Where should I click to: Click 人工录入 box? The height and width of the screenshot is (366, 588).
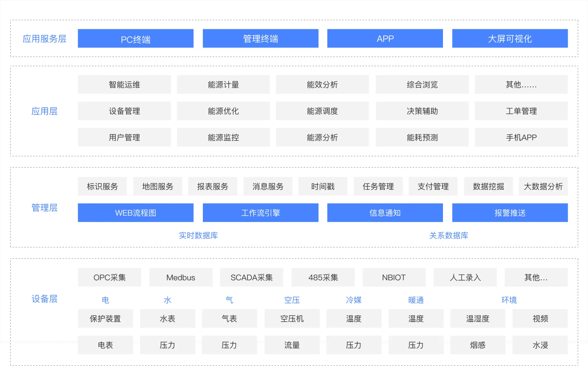coord(465,278)
